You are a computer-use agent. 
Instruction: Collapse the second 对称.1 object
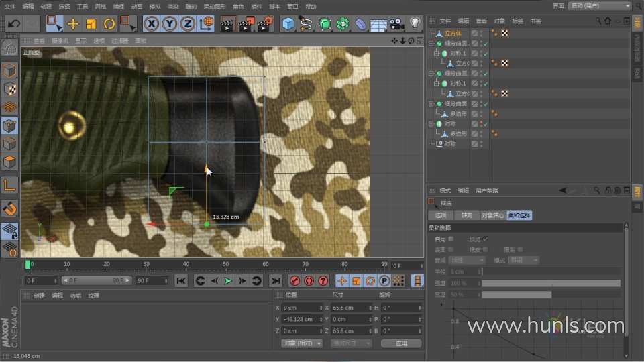click(437, 83)
